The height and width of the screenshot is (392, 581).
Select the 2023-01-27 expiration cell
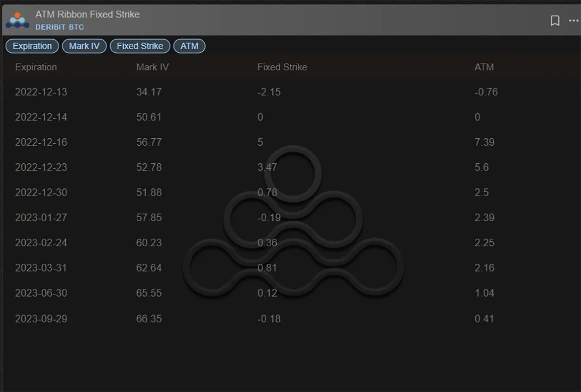point(41,217)
